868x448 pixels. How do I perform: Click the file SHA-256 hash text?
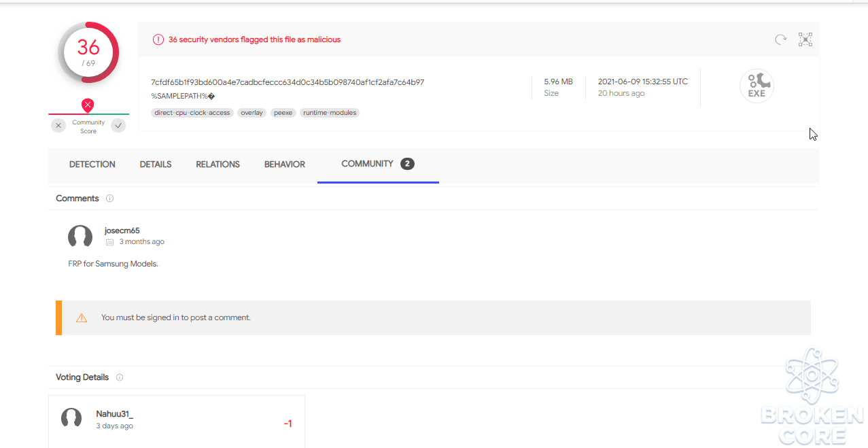288,82
